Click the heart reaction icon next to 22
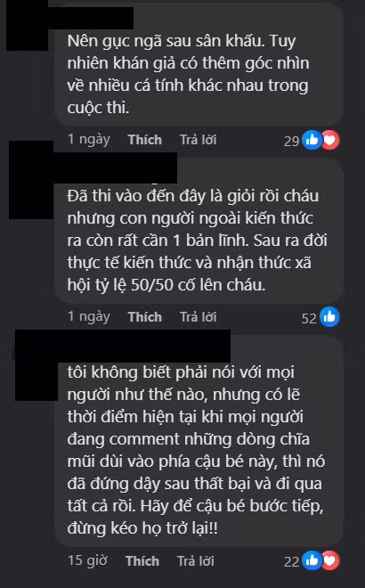Image resolution: width=365 pixels, height=588 pixels. (329, 560)
